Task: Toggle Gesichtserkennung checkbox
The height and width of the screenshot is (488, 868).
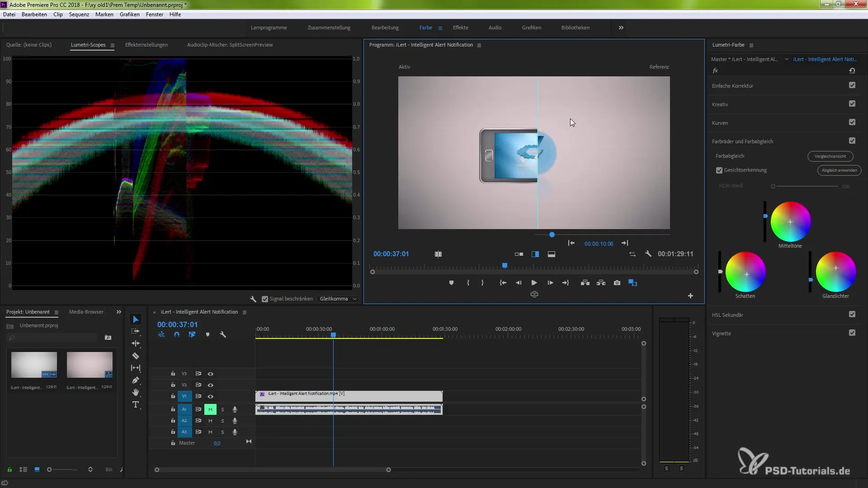Action: click(x=719, y=170)
